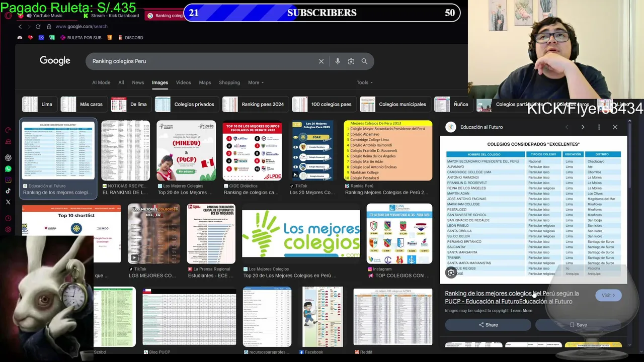Click the padlock site info icon

tap(49, 27)
